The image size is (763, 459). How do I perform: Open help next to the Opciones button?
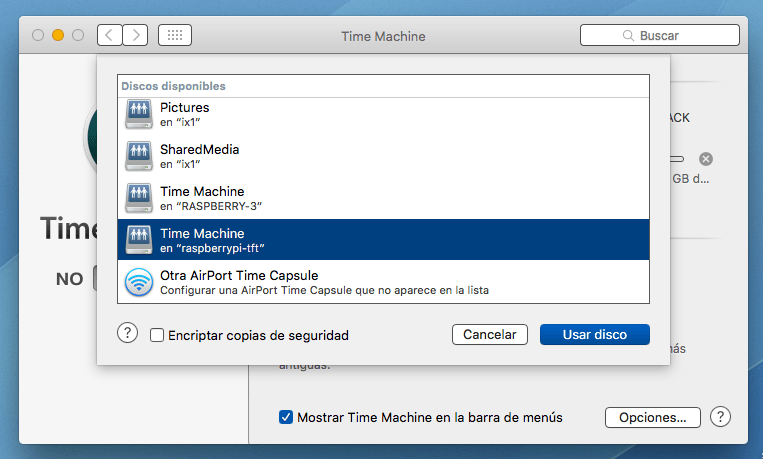[x=720, y=417]
